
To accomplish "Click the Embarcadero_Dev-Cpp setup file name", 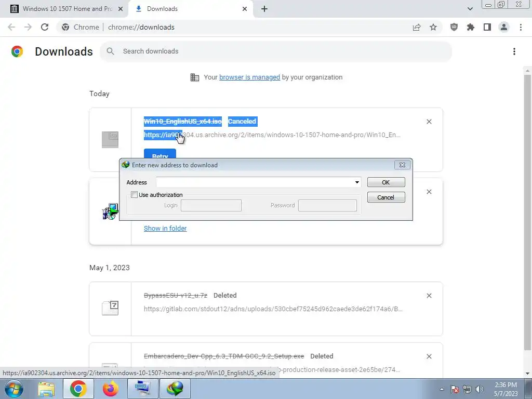I will (224, 356).
